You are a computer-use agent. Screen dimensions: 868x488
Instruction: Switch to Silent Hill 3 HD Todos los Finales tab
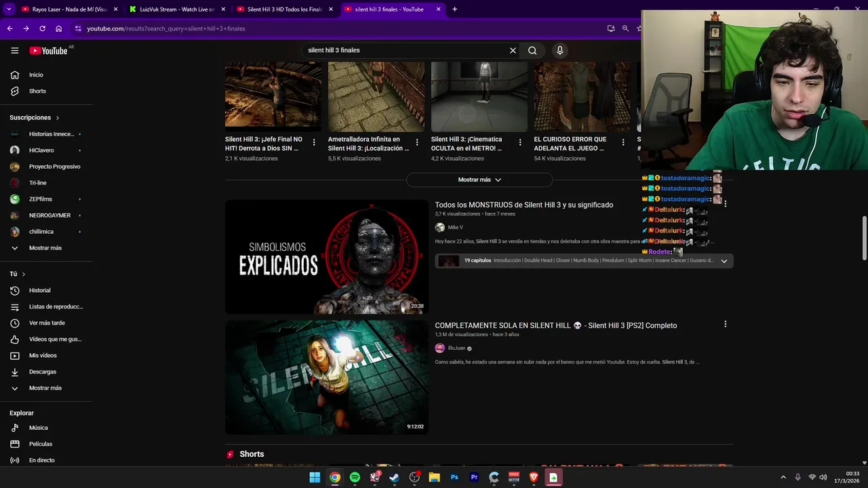point(284,9)
